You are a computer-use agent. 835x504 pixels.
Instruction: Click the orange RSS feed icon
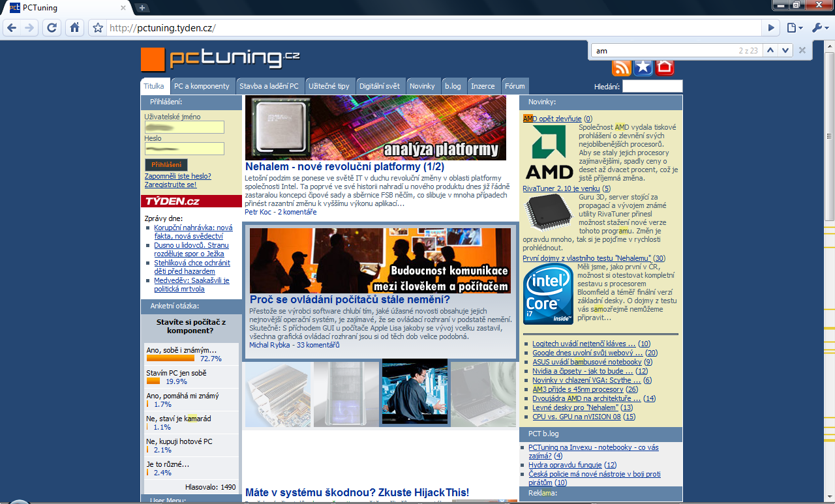[622, 67]
